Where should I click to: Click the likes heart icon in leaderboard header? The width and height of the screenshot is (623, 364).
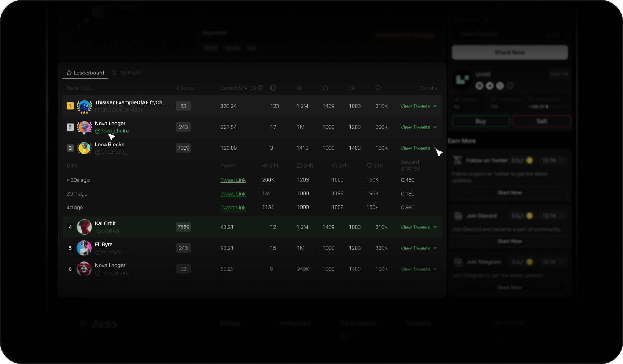tap(378, 88)
